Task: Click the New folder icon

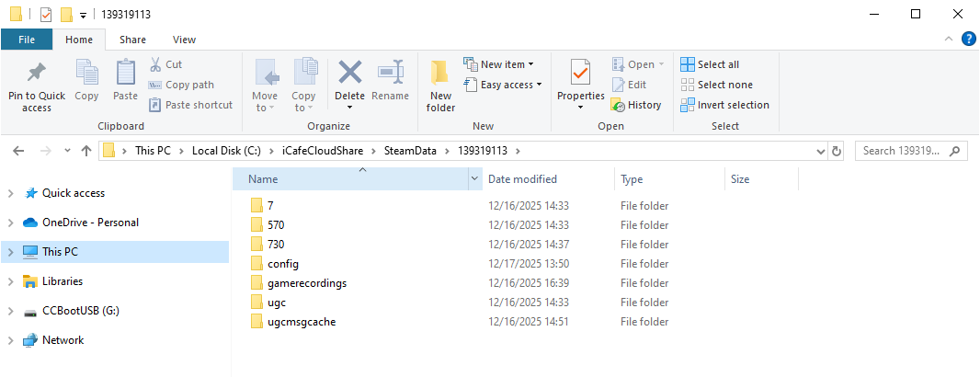Action: pos(440,74)
